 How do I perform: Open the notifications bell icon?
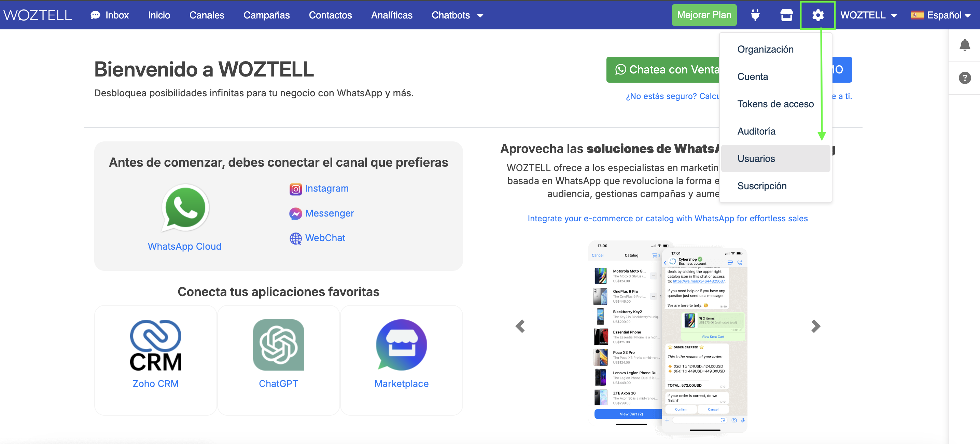click(x=964, y=45)
